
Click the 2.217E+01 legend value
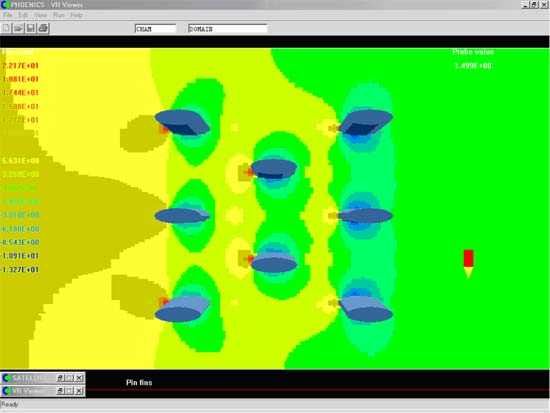coord(20,66)
